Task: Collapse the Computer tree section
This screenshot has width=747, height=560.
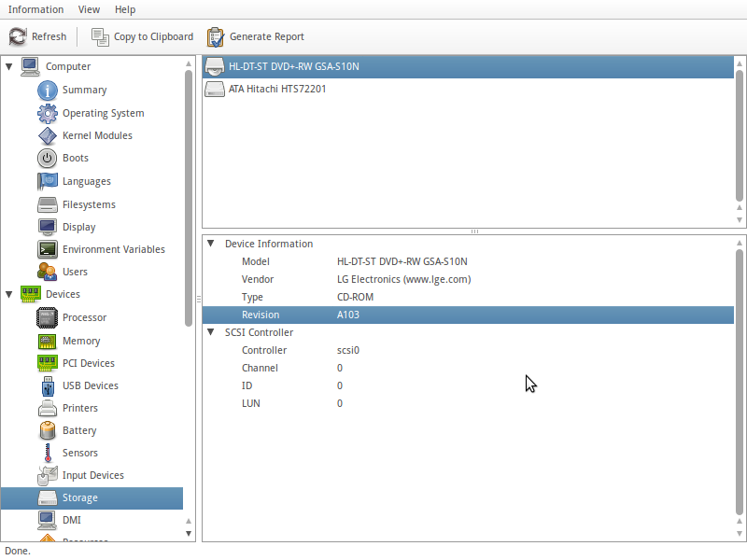Action: [9, 66]
